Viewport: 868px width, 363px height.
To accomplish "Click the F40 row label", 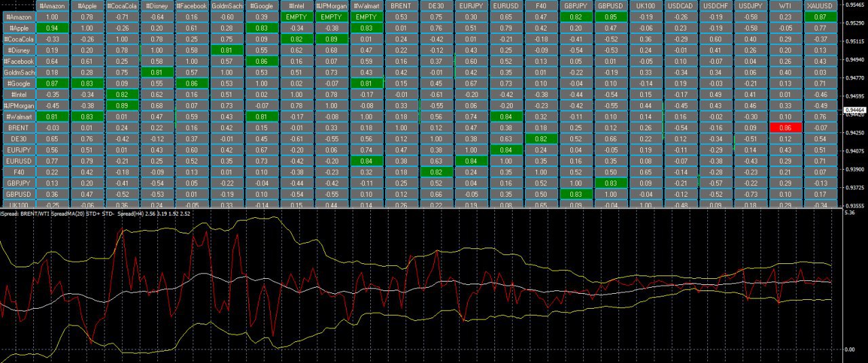I will tap(18, 172).
